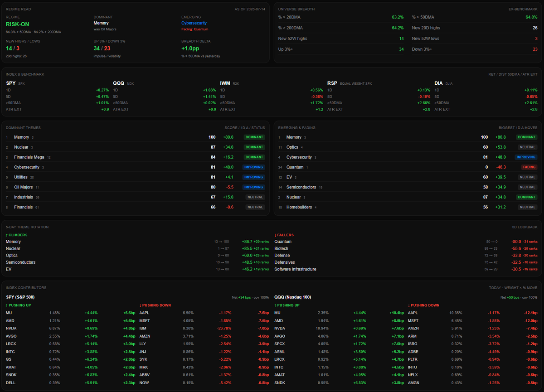Viewport: 544px width, 392px height.
Task: Open the Optics row in Emerging & Fading
Action: point(408,147)
